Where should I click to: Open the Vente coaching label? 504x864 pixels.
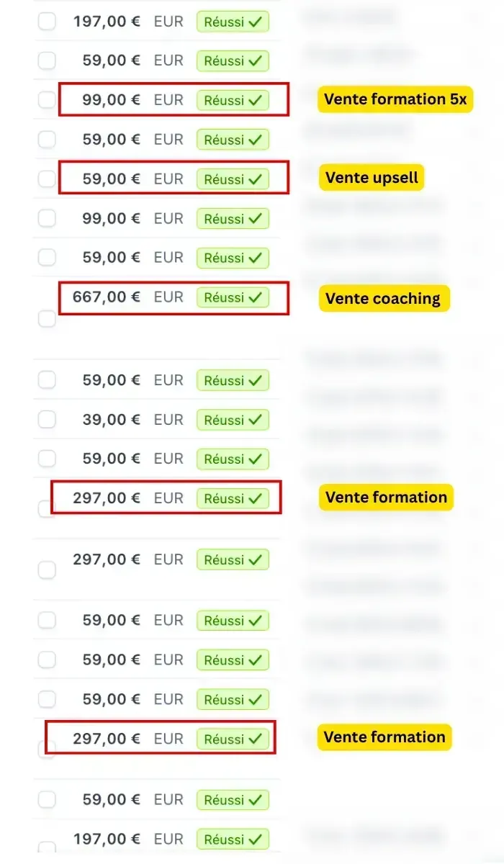[x=383, y=298]
